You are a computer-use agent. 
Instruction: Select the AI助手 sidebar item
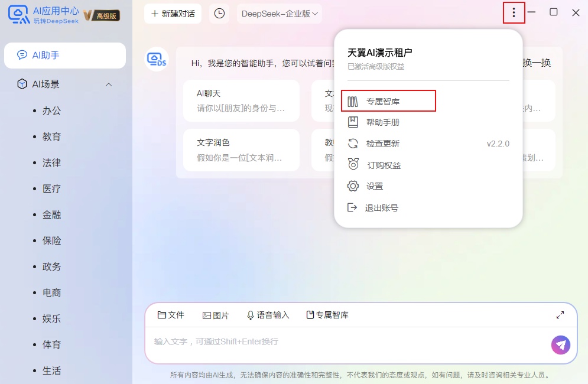[x=65, y=56]
